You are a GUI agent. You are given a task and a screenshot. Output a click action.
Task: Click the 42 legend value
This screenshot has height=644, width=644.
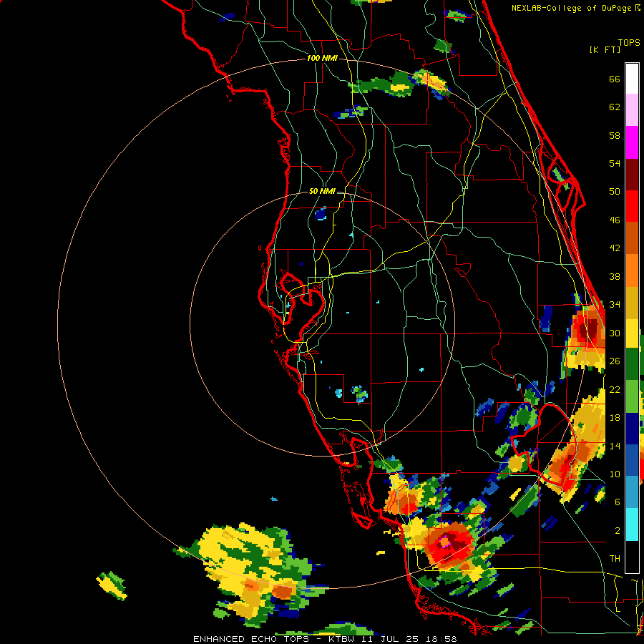[x=615, y=248]
